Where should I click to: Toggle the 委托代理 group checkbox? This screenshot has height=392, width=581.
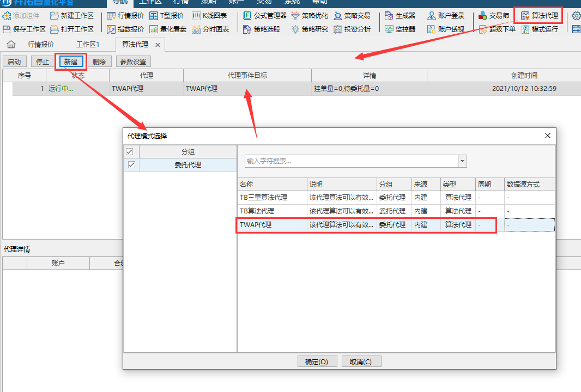point(131,165)
